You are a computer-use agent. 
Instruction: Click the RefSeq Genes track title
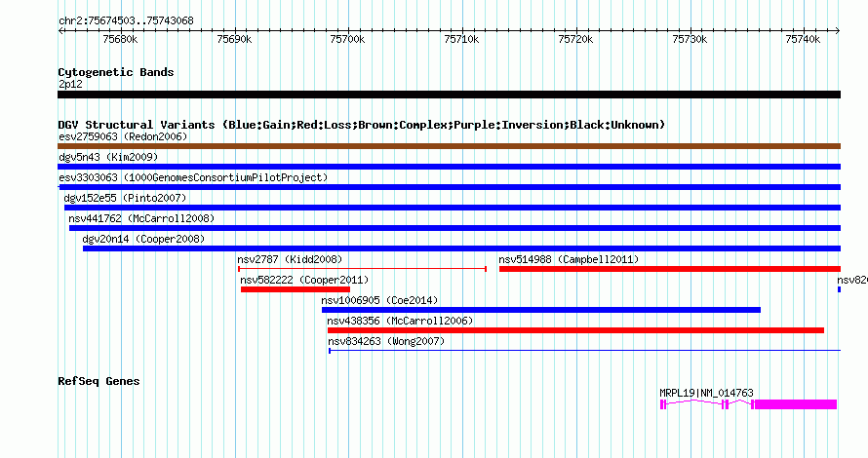99,381
